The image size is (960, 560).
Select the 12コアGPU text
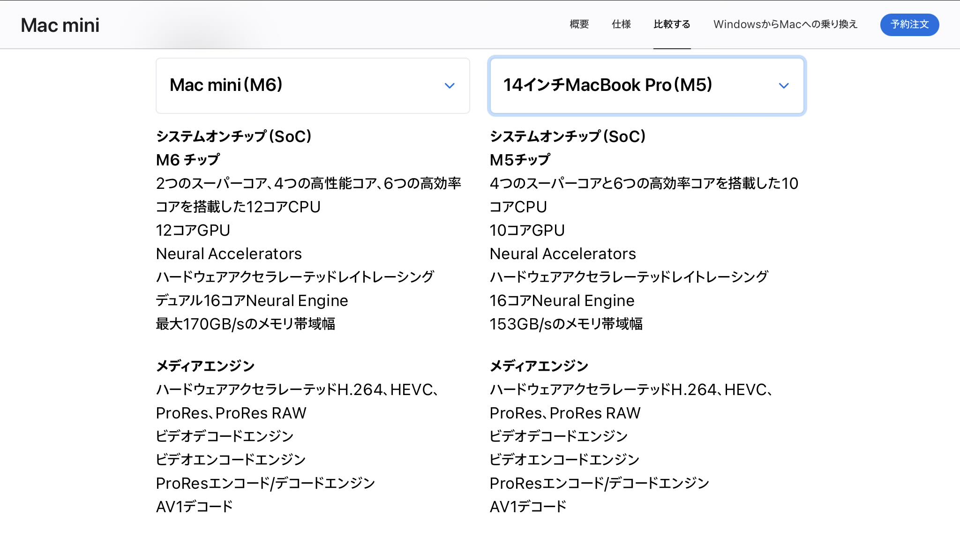pyautogui.click(x=193, y=230)
